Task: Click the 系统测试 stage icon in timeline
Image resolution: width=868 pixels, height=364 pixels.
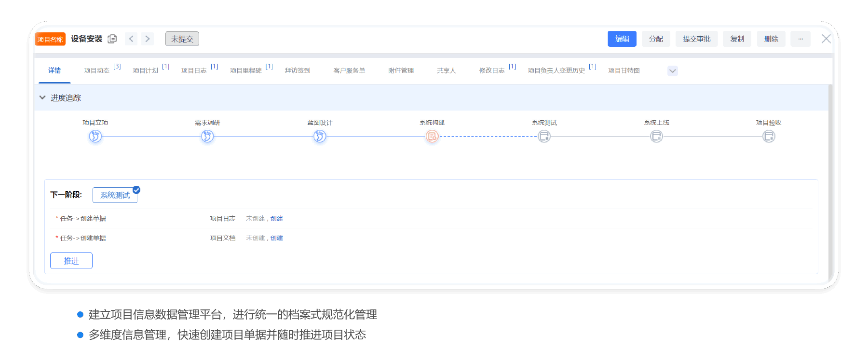Action: click(x=544, y=137)
